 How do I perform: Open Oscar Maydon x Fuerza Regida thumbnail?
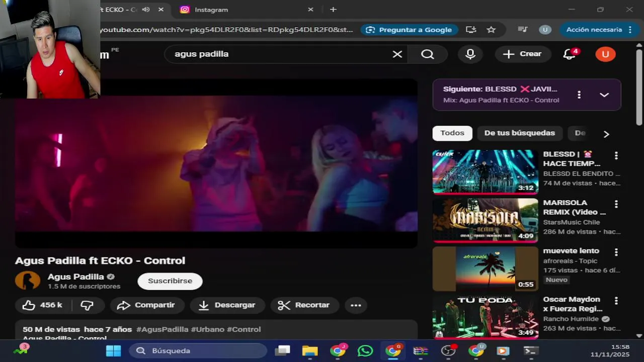point(486,317)
